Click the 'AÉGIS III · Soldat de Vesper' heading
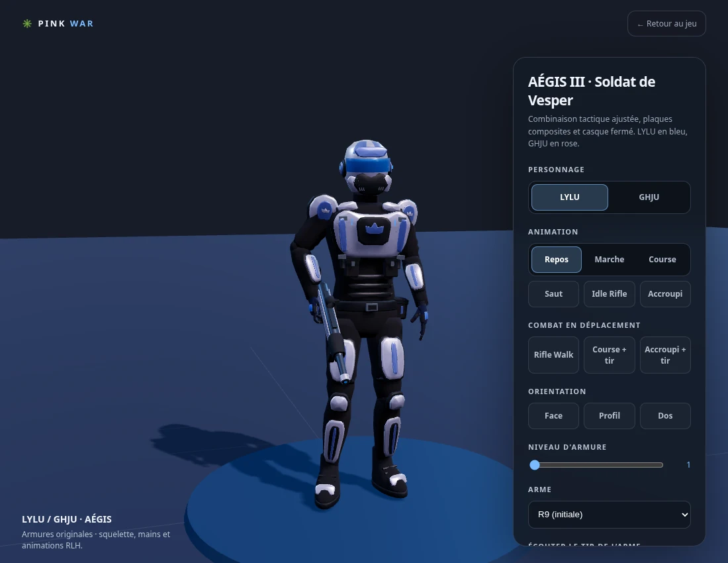 point(592,91)
